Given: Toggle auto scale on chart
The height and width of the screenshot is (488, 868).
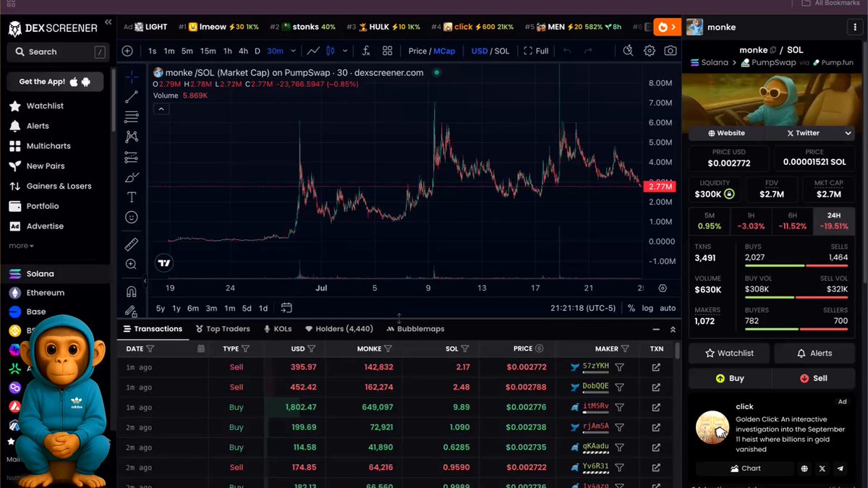Looking at the screenshot, I should [668, 308].
